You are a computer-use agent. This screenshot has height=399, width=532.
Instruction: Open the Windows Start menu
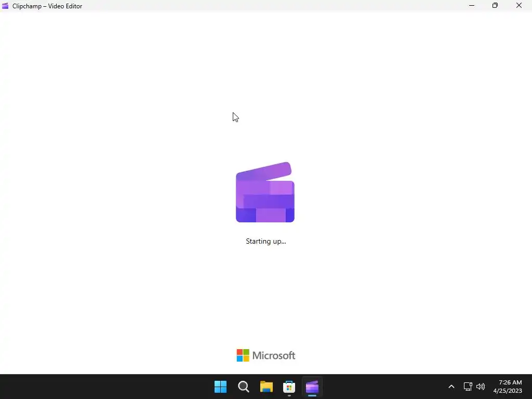pyautogui.click(x=220, y=387)
